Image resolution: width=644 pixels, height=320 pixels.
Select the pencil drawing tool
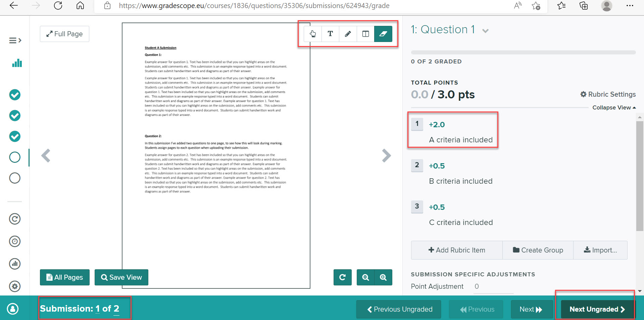[348, 34]
